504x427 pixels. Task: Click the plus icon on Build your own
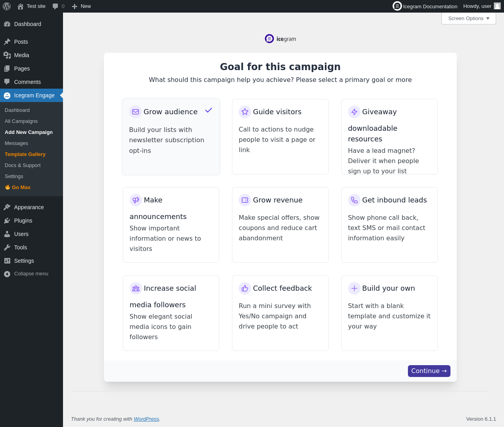point(354,288)
